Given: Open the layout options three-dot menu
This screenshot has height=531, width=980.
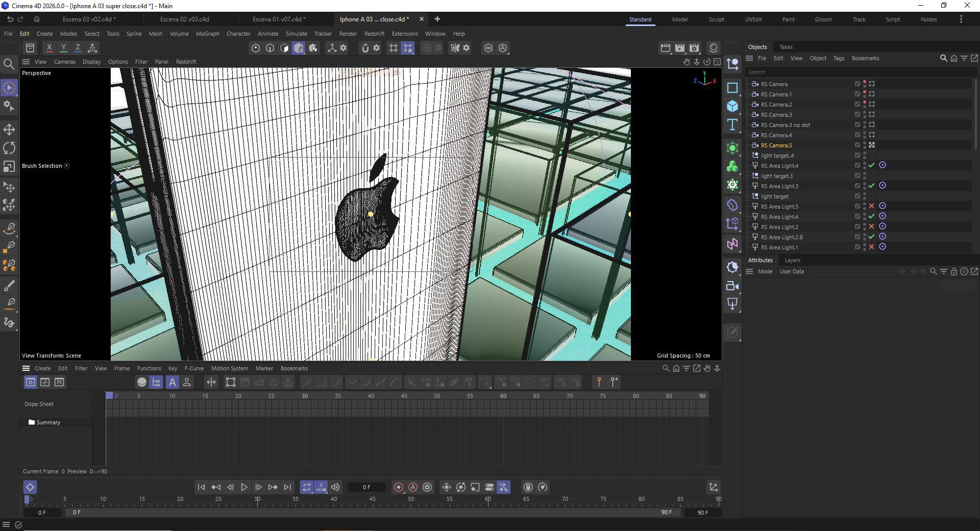Looking at the screenshot, I should pos(961,19).
